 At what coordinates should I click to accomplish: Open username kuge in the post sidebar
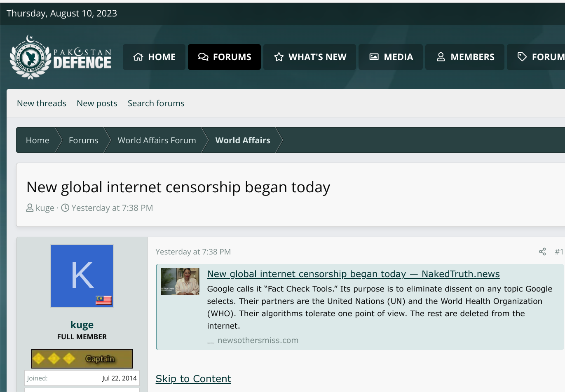[x=82, y=325]
